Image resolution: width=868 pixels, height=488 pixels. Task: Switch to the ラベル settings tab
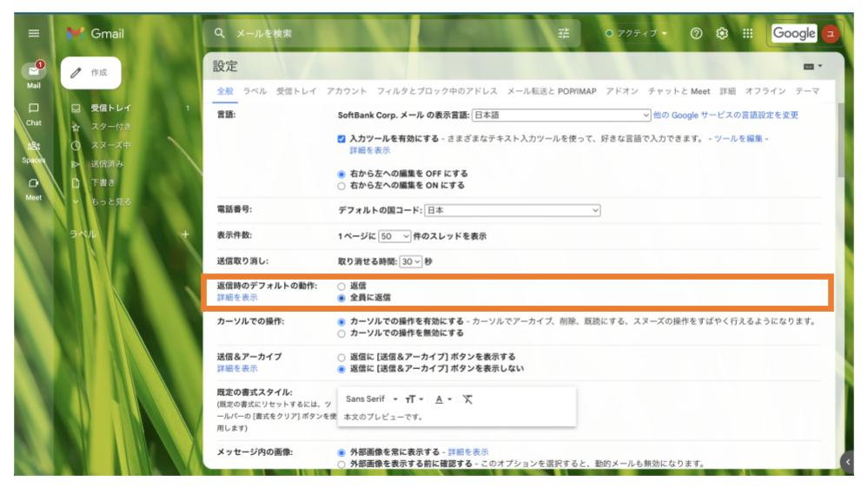click(x=255, y=91)
